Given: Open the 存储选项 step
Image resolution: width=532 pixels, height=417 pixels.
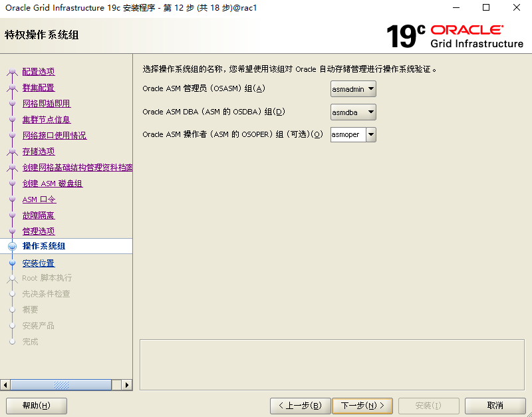Looking at the screenshot, I should coord(39,152).
